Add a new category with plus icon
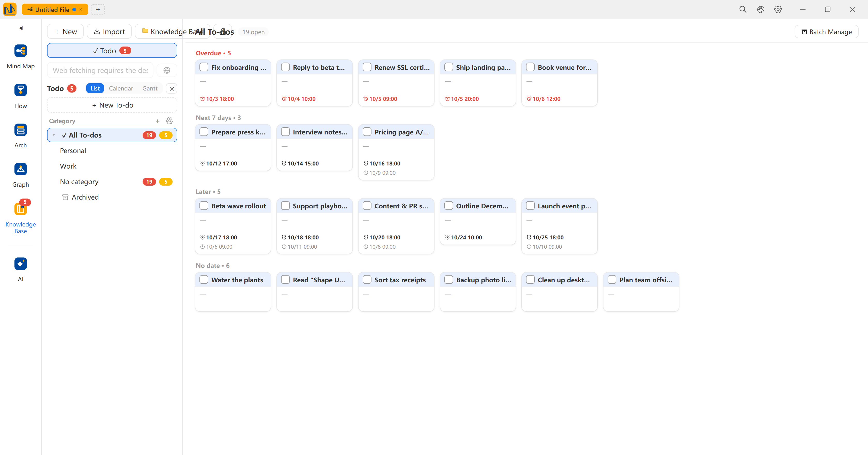 point(157,121)
